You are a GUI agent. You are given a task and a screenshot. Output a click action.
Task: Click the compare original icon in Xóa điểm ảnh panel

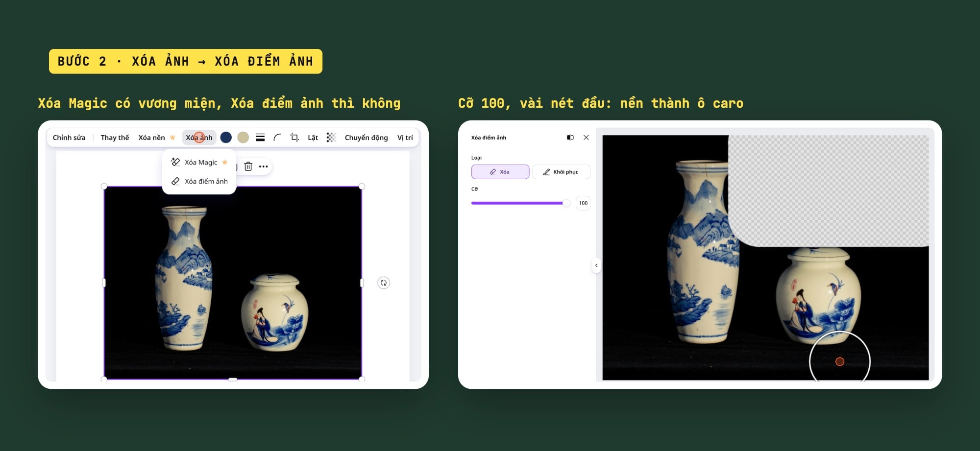pyautogui.click(x=570, y=138)
